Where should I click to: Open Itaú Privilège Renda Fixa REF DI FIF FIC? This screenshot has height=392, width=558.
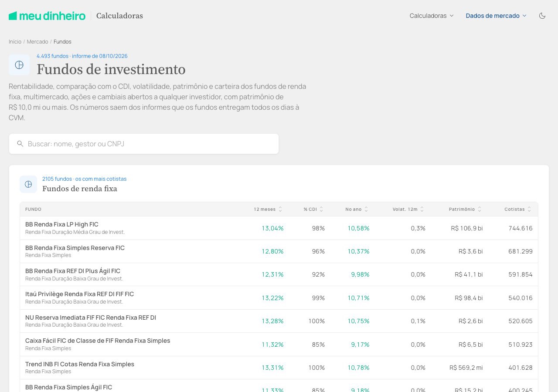click(79, 294)
